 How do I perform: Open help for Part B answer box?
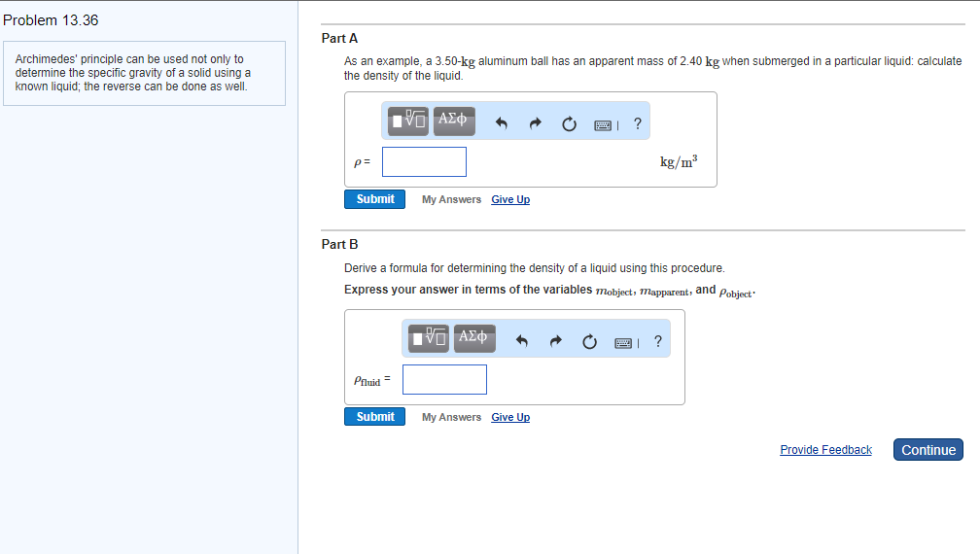tap(657, 341)
